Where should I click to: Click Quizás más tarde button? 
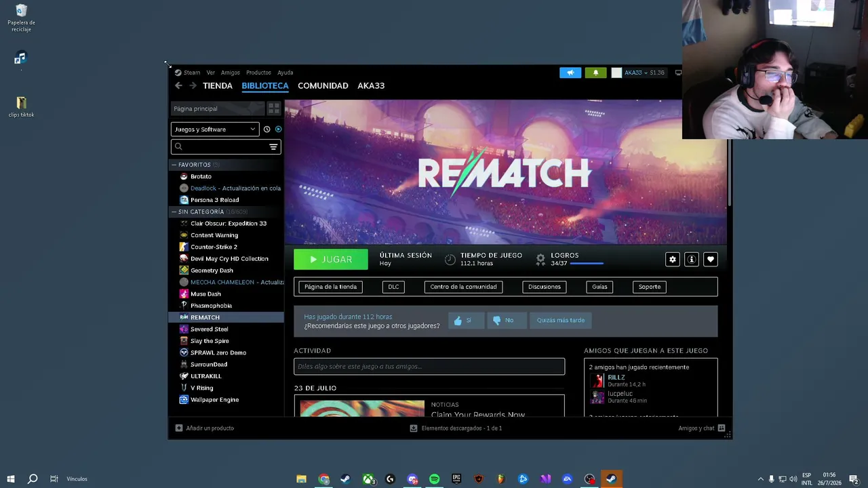[561, 320]
